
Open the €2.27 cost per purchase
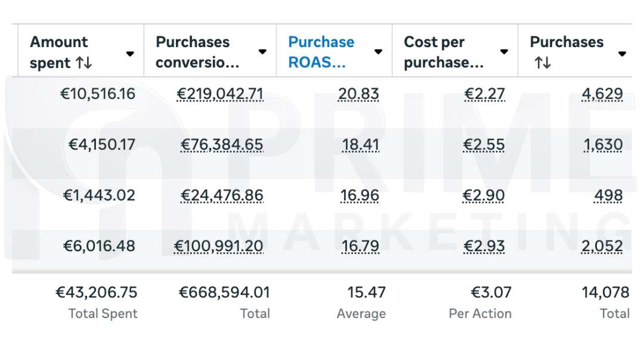click(x=484, y=94)
